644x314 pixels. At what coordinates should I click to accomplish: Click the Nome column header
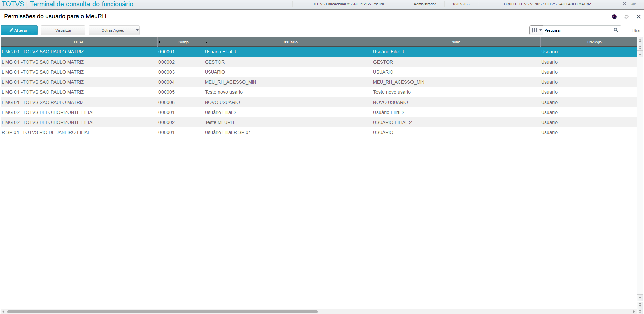pos(456,42)
